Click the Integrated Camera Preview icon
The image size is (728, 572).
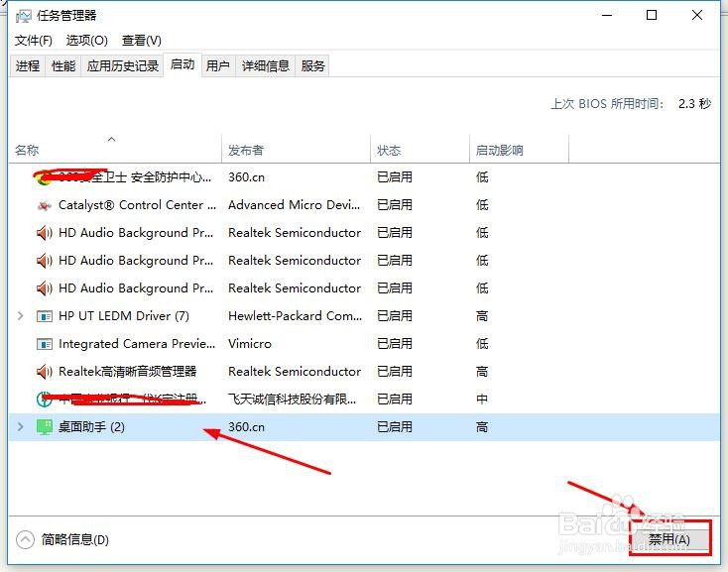coord(44,344)
